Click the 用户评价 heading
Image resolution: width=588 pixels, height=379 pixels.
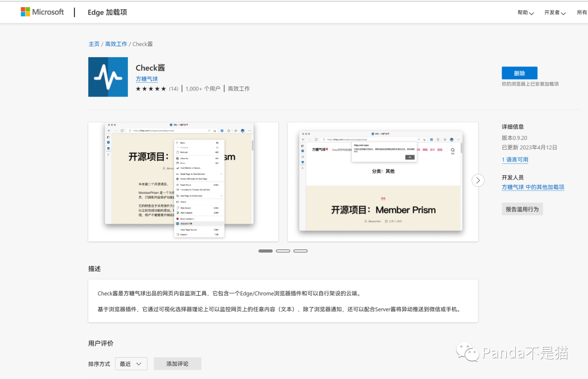pos(101,344)
